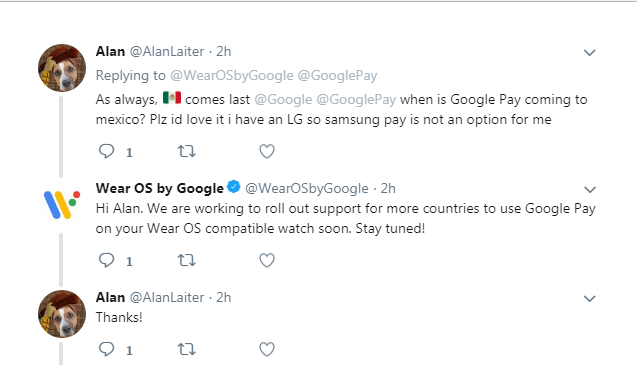Retweet Alan's tweet about Mexico

187,151
